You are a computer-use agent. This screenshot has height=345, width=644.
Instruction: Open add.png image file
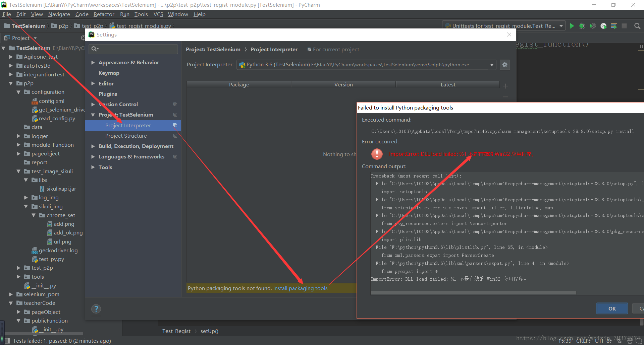pyautogui.click(x=64, y=224)
